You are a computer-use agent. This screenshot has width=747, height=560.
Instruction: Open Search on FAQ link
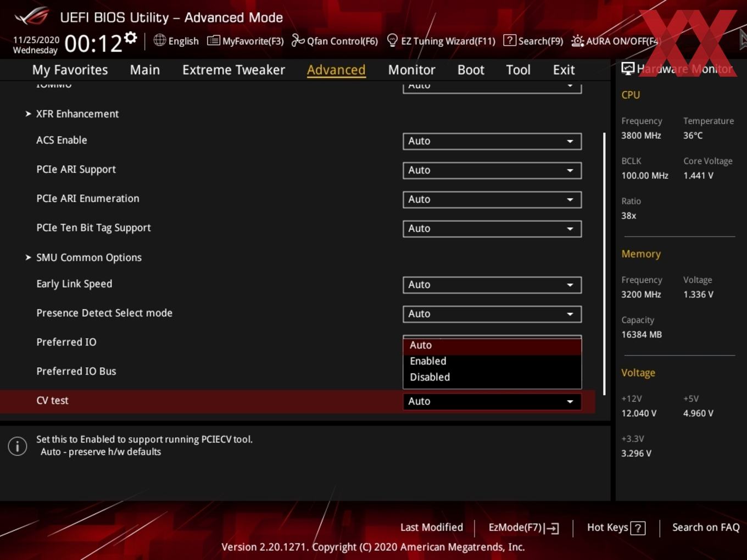coord(706,528)
